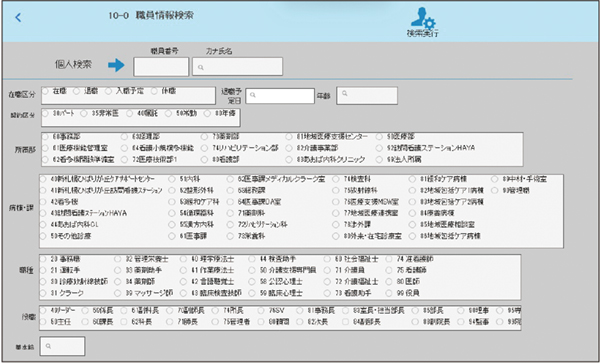Select job type 31 クラーク
Viewport: 600px width, 364px height.
(x=43, y=293)
